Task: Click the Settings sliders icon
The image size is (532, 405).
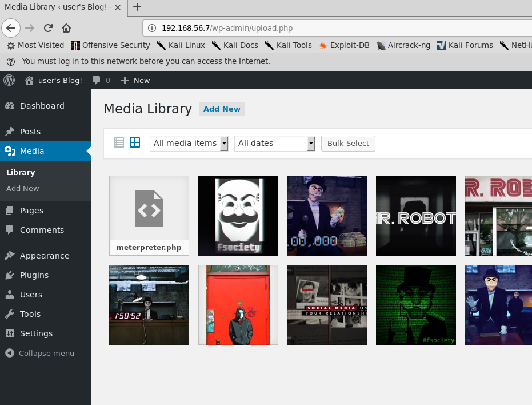Action: click(x=10, y=333)
